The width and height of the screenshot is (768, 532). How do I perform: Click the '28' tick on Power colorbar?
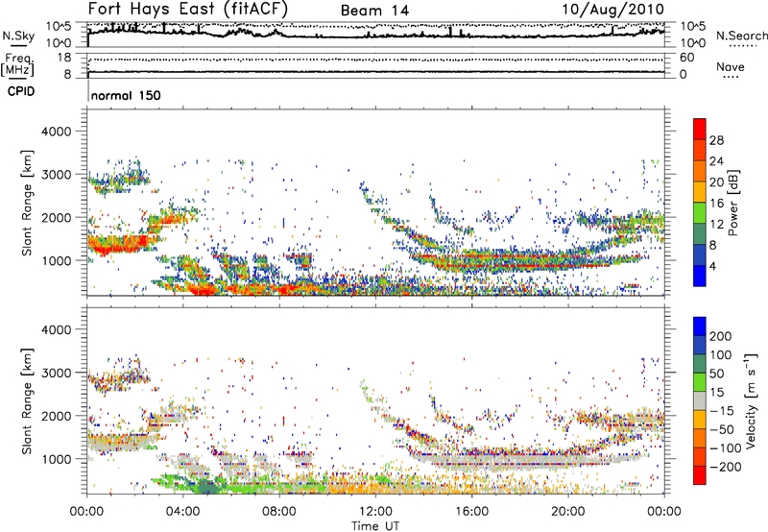click(716, 140)
